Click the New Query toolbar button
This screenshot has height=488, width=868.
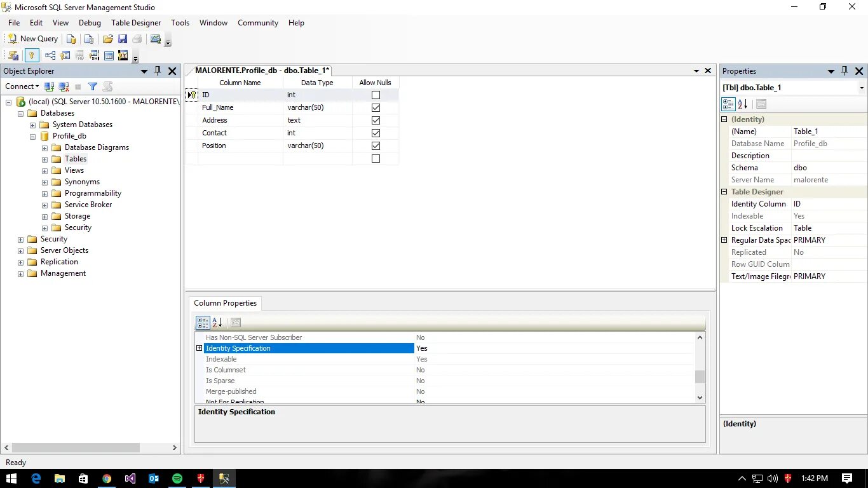(32, 39)
